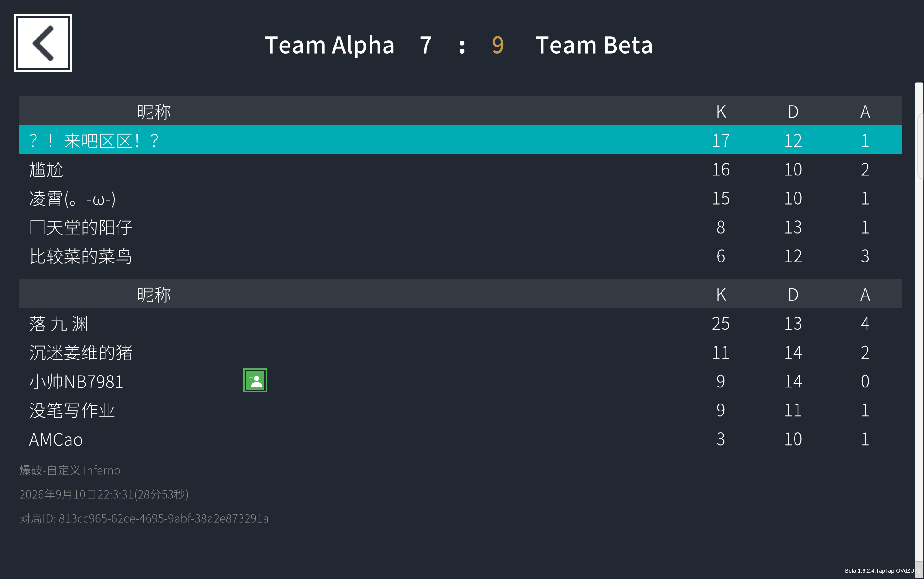924x579 pixels.
Task: Select player row 落 九 渊
Action: click(x=460, y=323)
